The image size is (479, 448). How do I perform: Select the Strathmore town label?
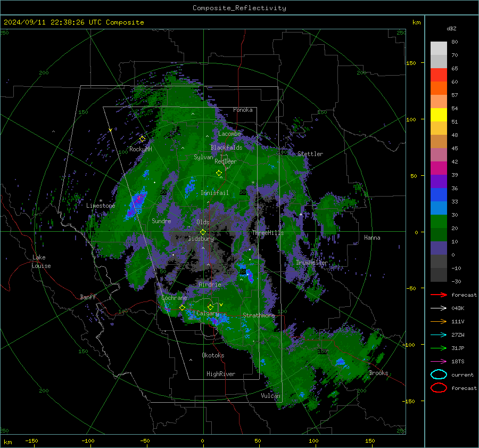259,315
